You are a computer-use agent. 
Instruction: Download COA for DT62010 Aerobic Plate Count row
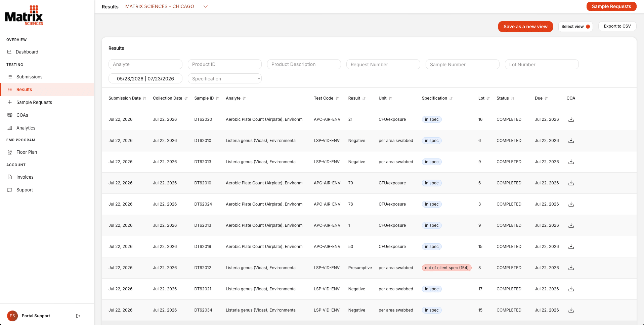pyautogui.click(x=571, y=183)
